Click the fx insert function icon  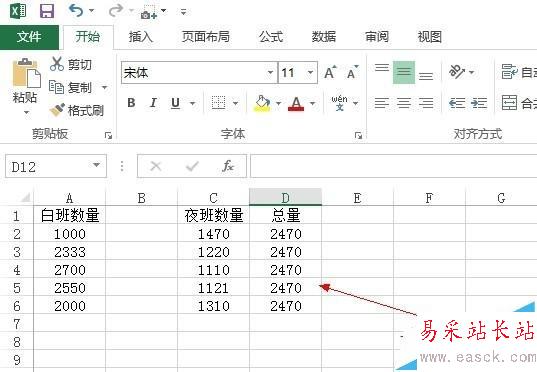[228, 166]
